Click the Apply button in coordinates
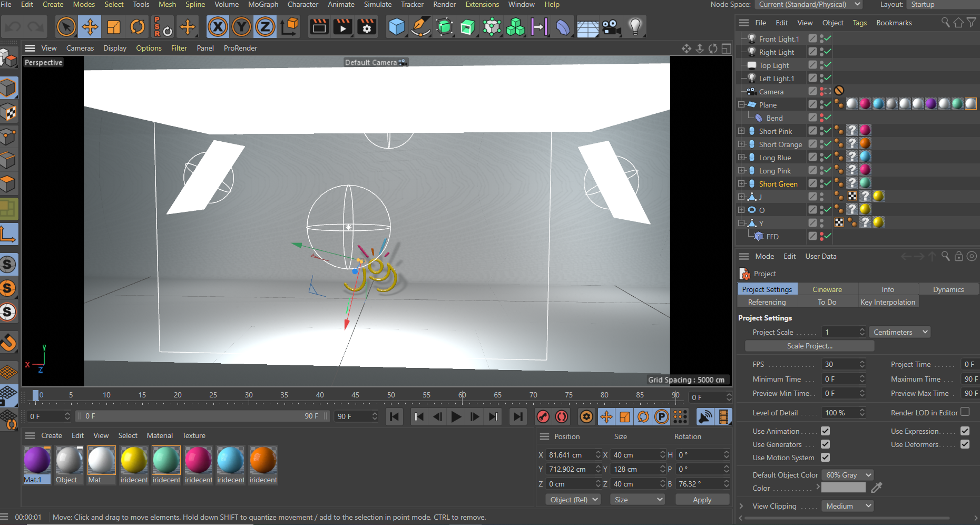The image size is (980, 525). [x=702, y=500]
